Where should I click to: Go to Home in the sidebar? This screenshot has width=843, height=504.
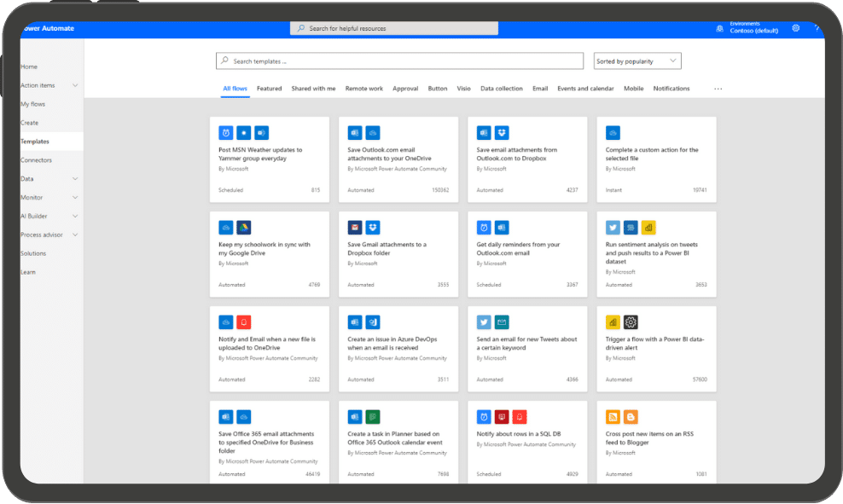click(x=29, y=67)
